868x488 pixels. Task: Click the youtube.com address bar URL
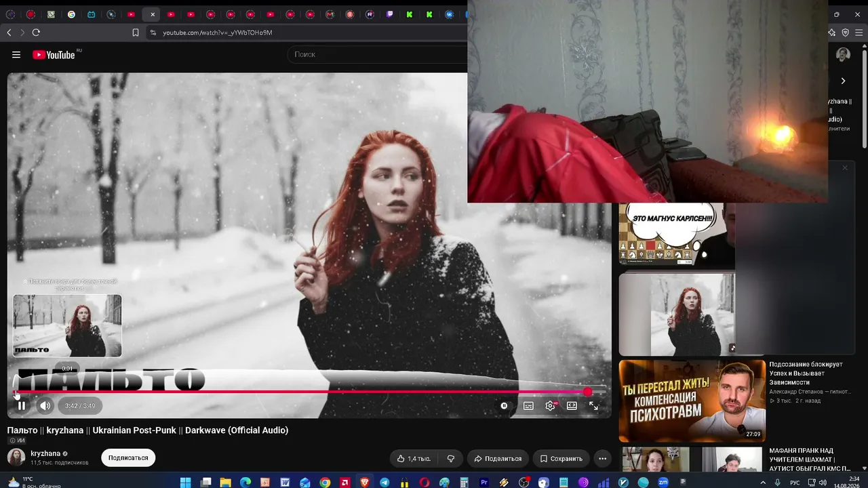218,33
